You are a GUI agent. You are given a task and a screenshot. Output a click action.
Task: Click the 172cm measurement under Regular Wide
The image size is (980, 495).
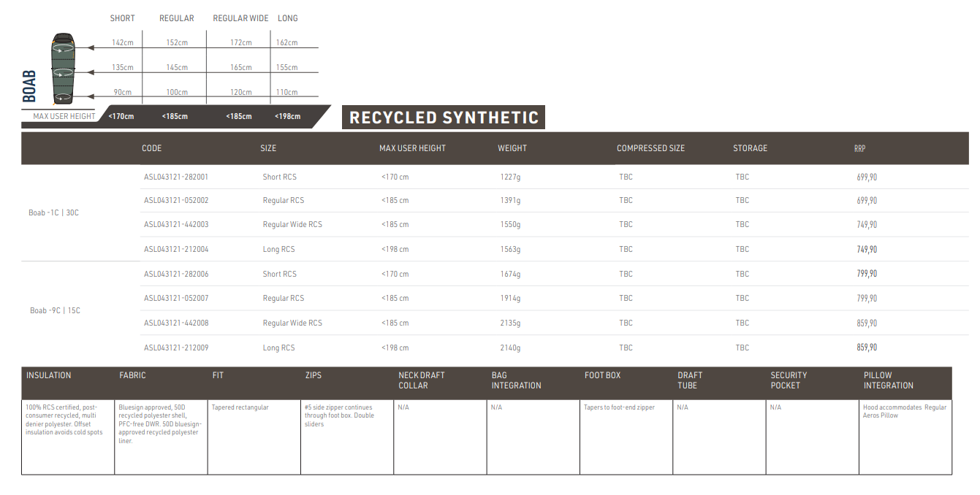(x=241, y=43)
